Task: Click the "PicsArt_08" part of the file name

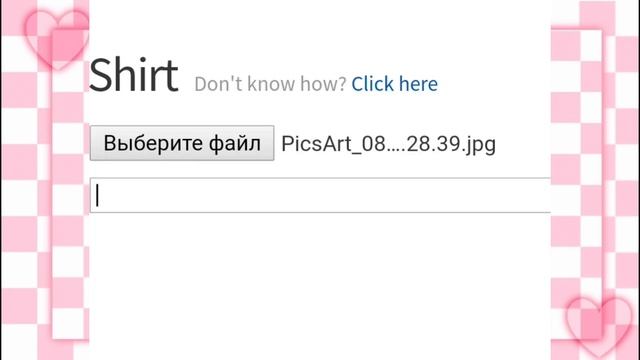Action: tap(333, 144)
